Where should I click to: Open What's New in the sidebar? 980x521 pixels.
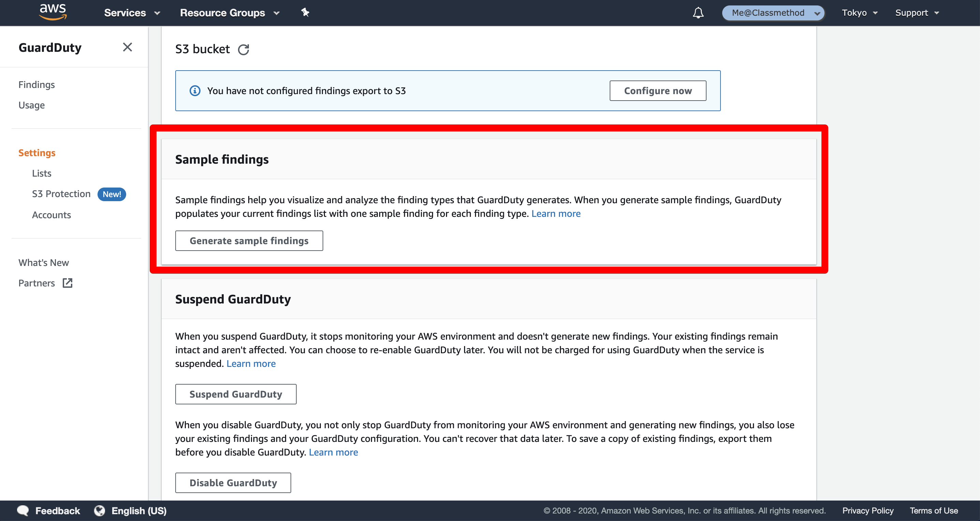(x=44, y=263)
